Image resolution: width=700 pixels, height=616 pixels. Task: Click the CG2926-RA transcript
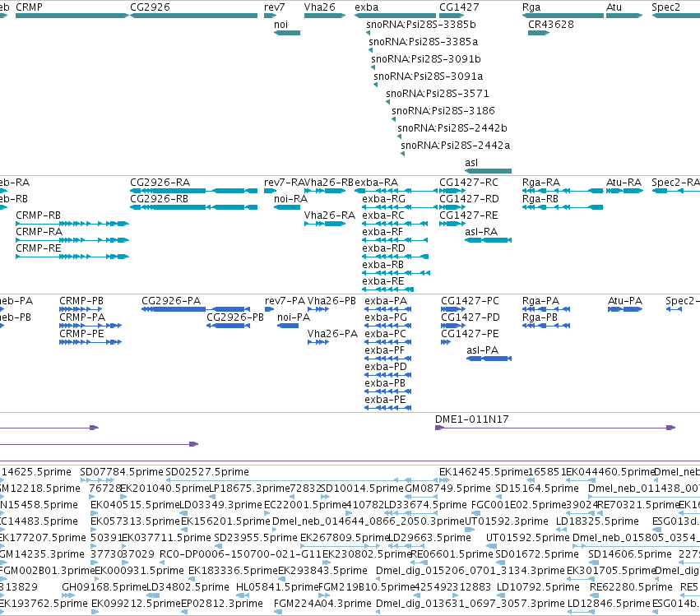[x=194, y=191]
